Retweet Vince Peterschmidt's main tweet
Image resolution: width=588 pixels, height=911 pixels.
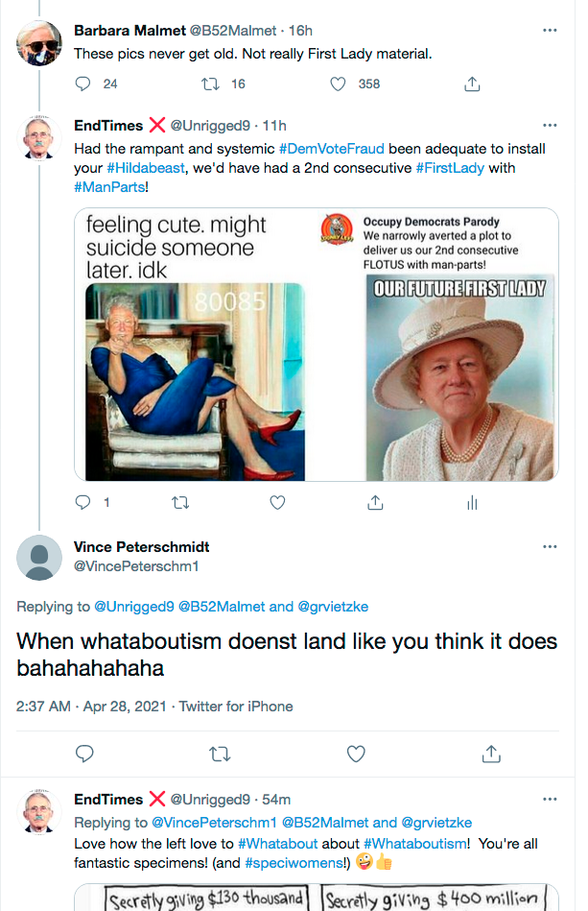pyautogui.click(x=220, y=754)
